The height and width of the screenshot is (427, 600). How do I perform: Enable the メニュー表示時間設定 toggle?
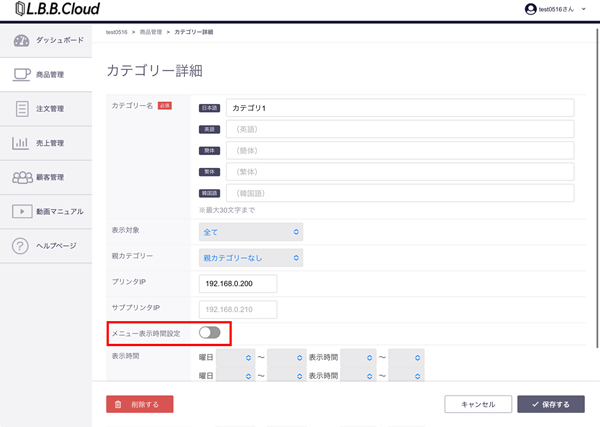coord(210,332)
